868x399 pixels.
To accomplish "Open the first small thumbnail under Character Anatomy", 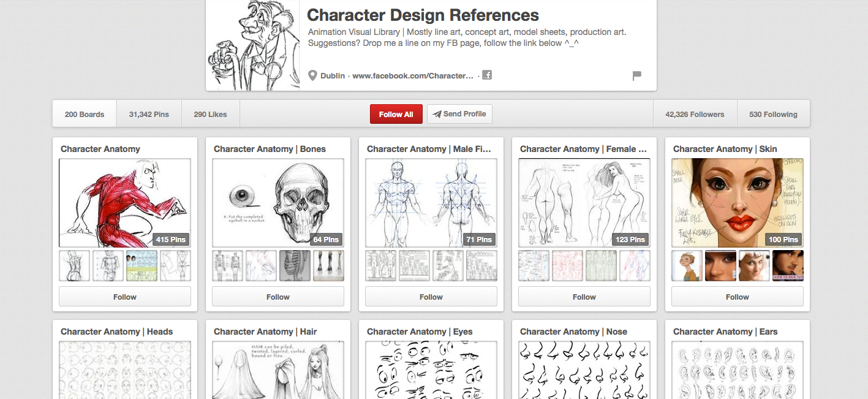I will [x=75, y=265].
